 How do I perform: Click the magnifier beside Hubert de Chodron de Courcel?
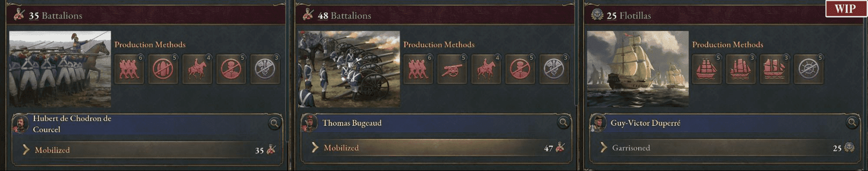tap(274, 124)
